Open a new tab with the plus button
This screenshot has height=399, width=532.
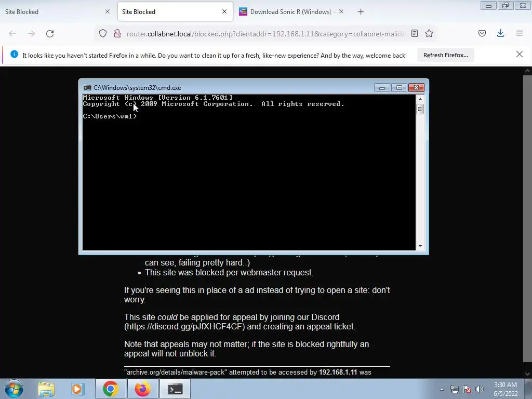(x=361, y=12)
